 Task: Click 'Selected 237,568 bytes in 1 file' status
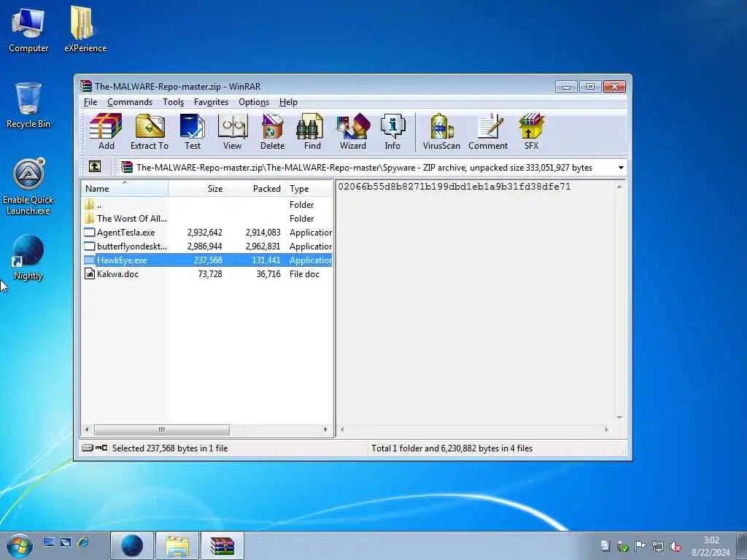170,448
